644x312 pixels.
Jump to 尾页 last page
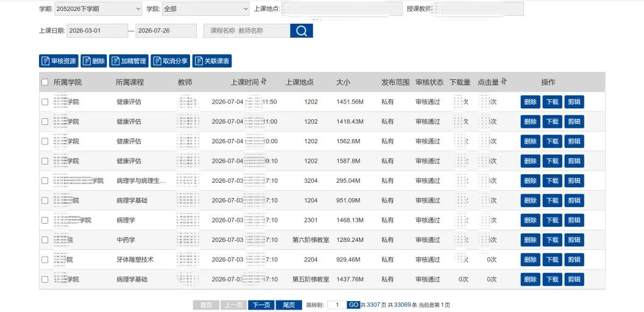tap(289, 305)
